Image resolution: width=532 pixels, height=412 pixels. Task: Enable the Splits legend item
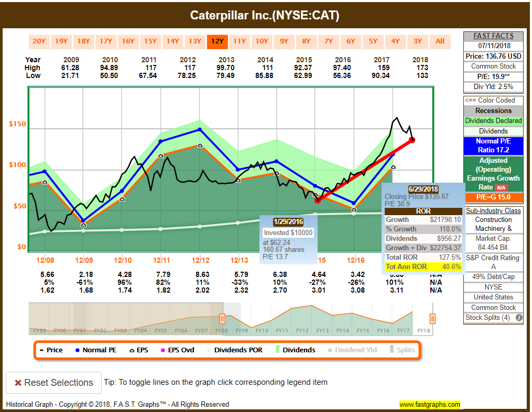click(403, 350)
